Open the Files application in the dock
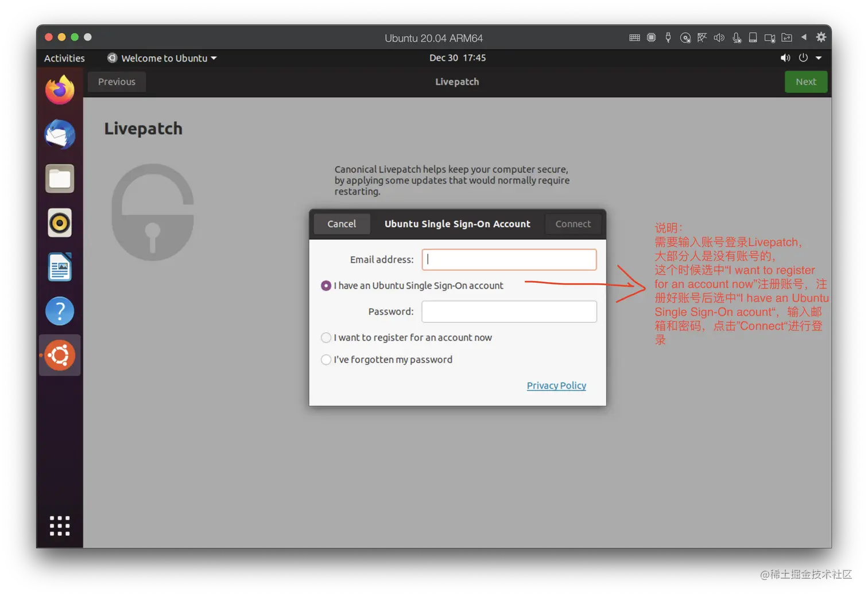 point(60,178)
